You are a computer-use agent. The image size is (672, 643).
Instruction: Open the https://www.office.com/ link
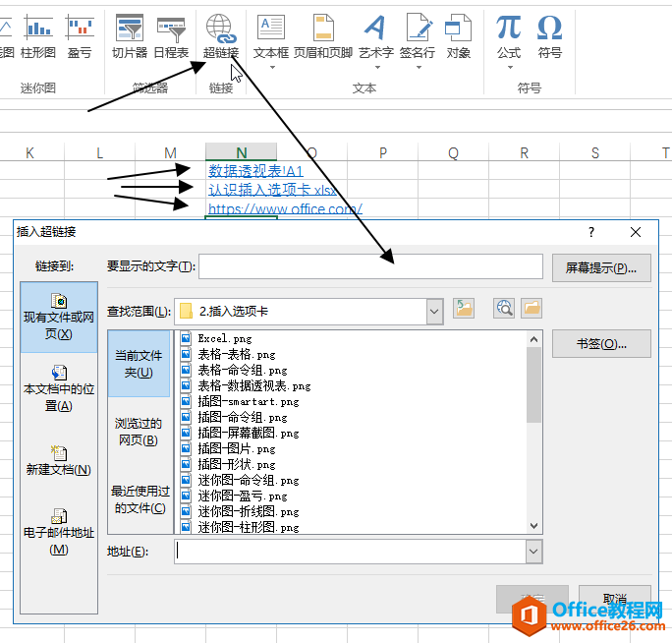tap(285, 208)
